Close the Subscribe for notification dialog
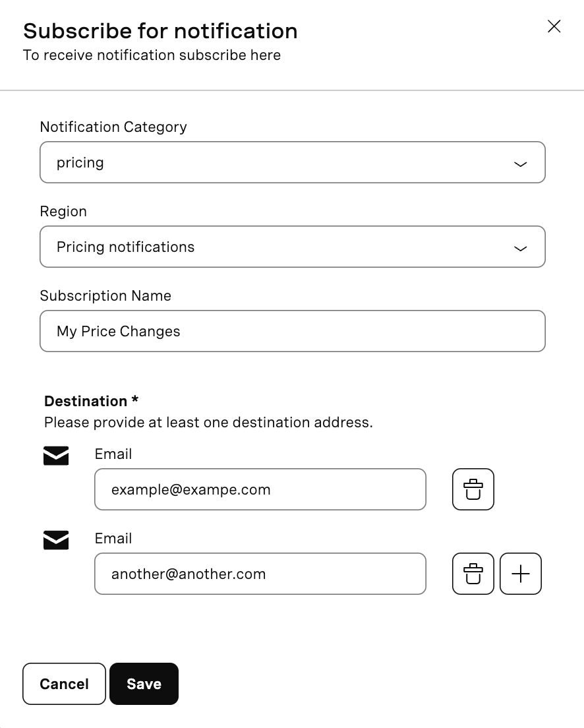The image size is (584, 728). tap(554, 26)
